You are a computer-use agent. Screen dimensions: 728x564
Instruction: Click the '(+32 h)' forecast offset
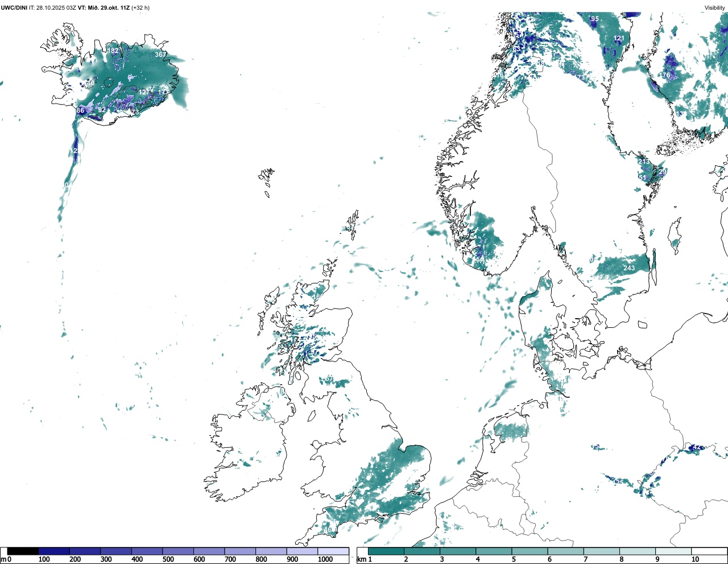point(141,8)
